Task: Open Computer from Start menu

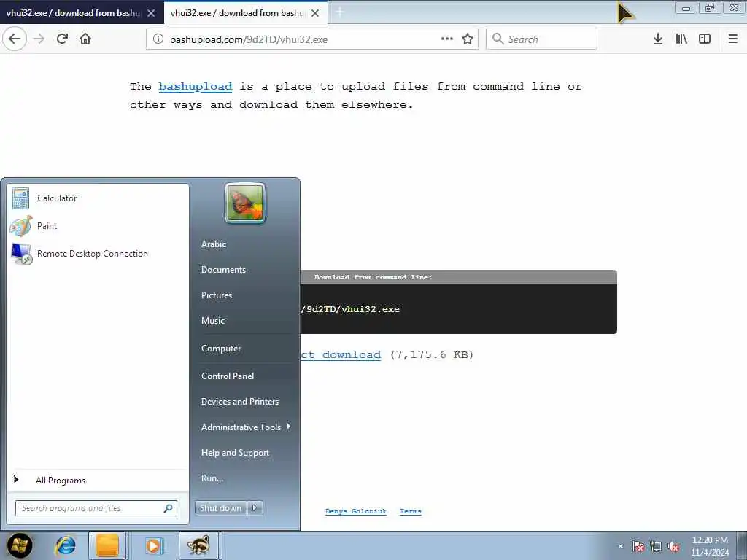Action: coord(221,349)
